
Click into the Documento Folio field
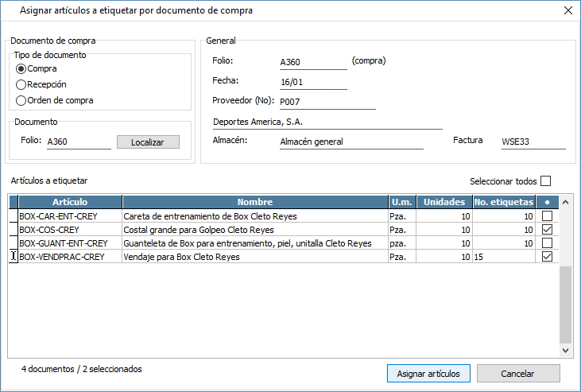pos(78,142)
